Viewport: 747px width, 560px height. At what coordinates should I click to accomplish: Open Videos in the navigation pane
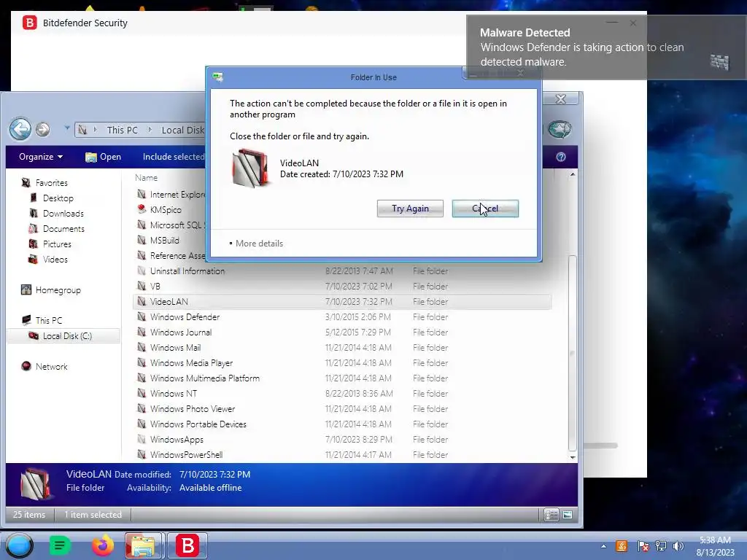click(55, 259)
